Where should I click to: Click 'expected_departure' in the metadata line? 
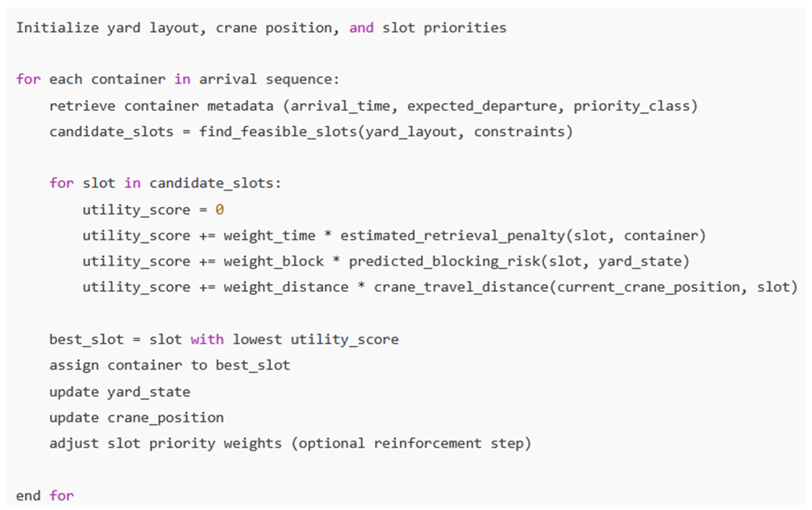coord(482,106)
